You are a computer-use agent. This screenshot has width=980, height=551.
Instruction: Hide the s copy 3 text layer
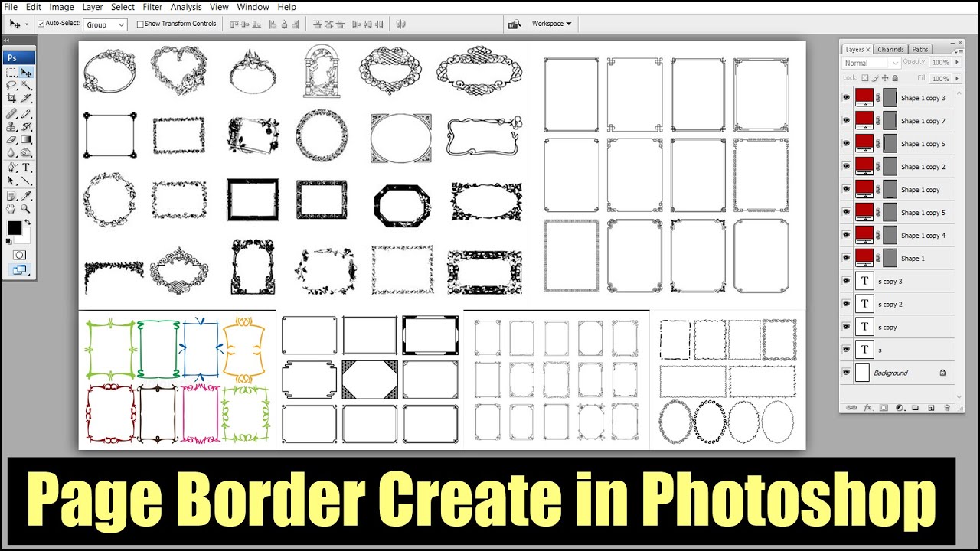tap(846, 282)
